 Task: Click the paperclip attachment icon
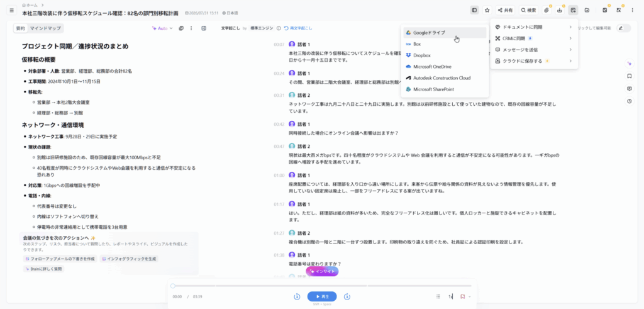547,10
